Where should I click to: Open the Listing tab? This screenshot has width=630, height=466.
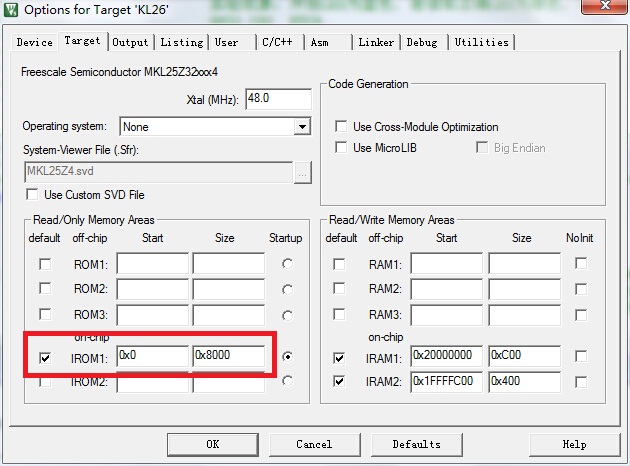tap(182, 42)
